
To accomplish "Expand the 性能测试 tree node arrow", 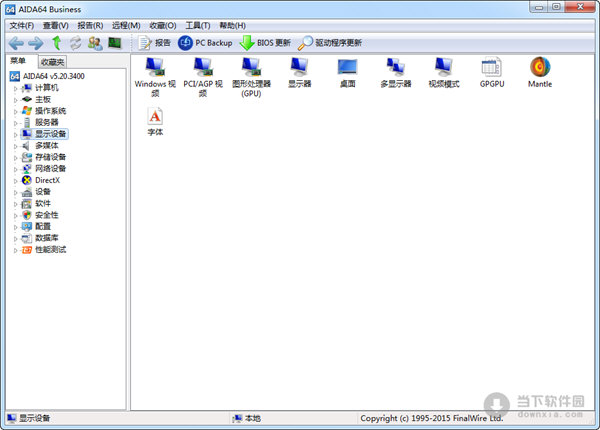I will [16, 251].
